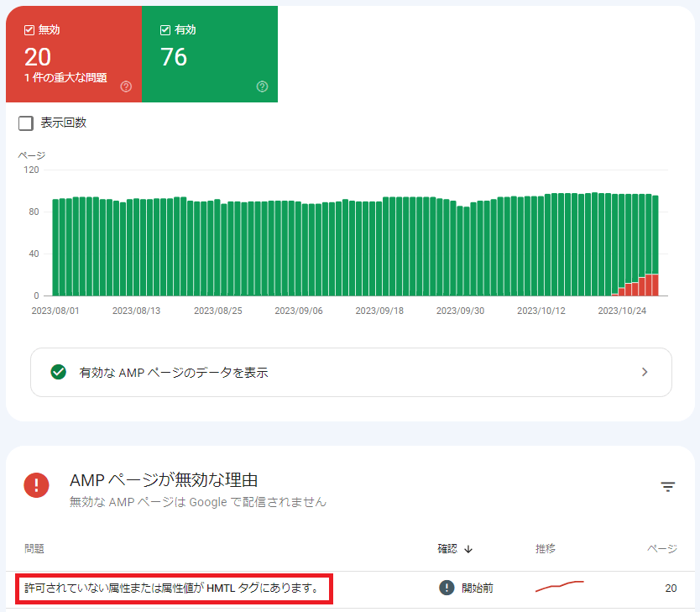Image resolution: width=700 pixels, height=612 pixels.
Task: Click the red trend sparkline in 推移 column
Action: click(x=559, y=587)
